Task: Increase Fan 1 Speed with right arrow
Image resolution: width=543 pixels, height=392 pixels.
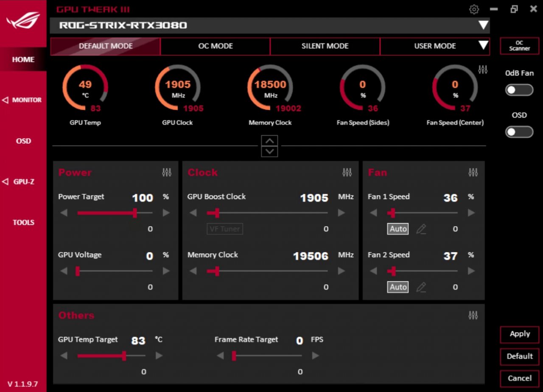Action: [x=471, y=213]
